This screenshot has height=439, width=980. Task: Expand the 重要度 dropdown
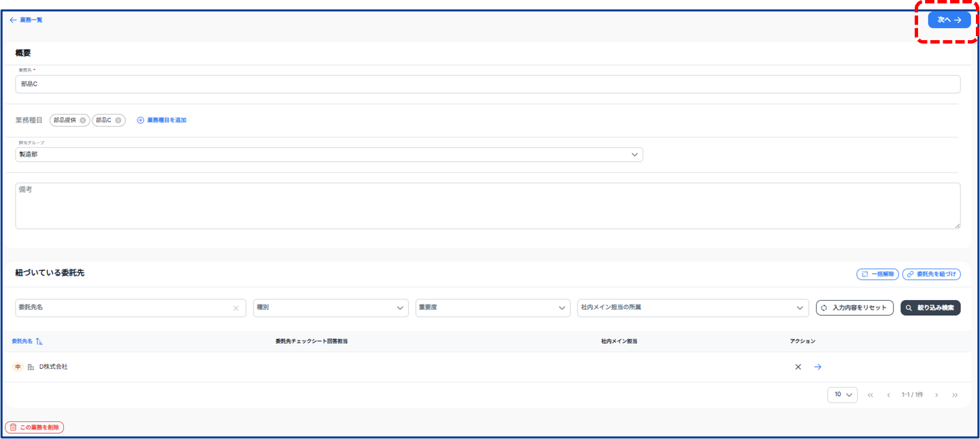(x=492, y=308)
